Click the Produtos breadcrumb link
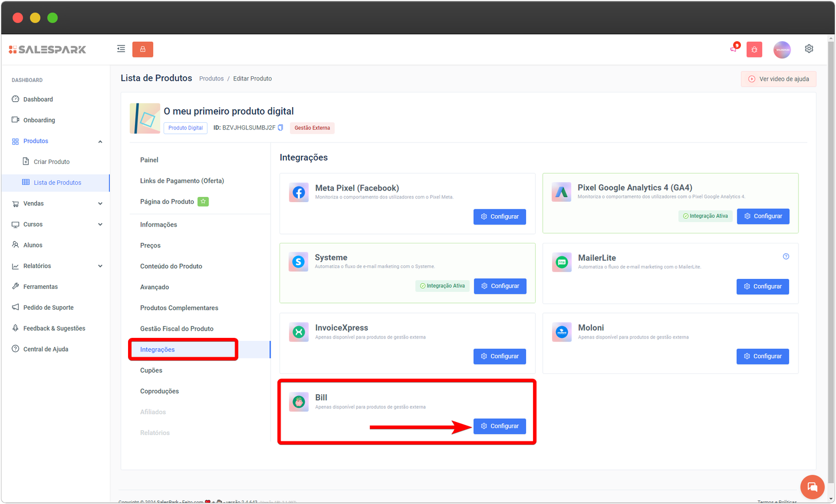 click(211, 79)
